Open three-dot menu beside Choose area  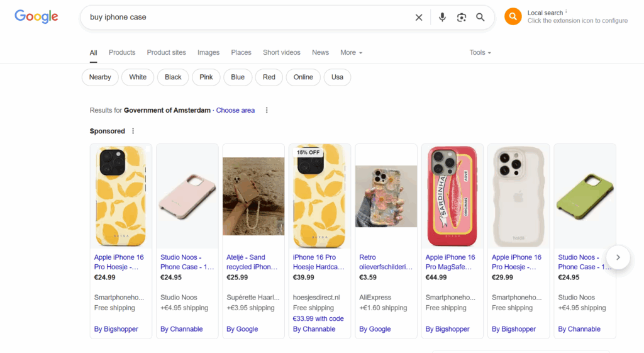[x=267, y=110]
